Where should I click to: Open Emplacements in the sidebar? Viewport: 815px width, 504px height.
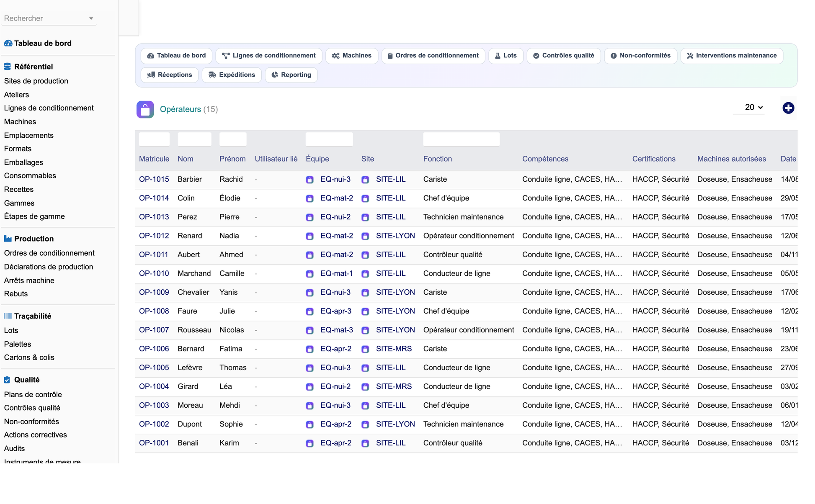click(29, 135)
